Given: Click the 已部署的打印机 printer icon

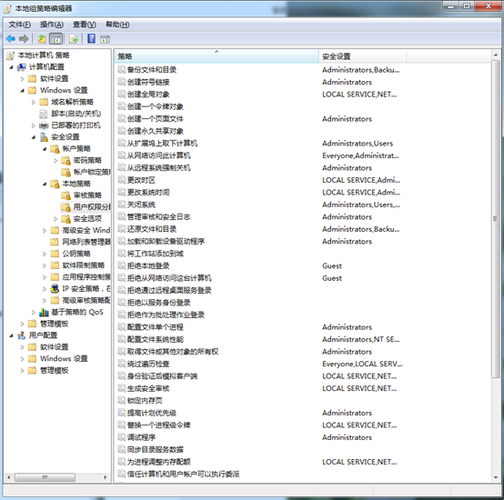Looking at the screenshot, I should (x=44, y=126).
